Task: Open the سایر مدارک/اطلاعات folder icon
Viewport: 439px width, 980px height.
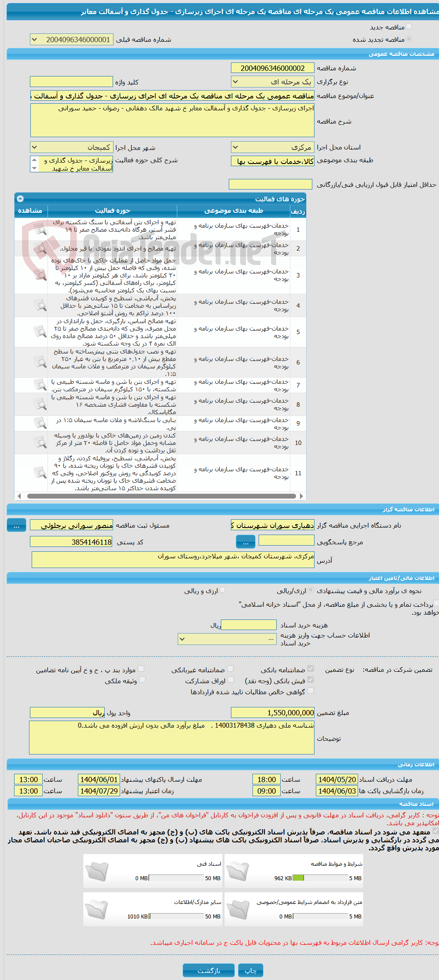Action: 97,910
